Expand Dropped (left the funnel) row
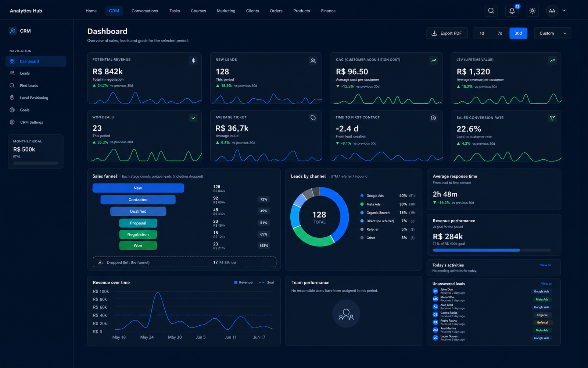The image size is (588, 368). (x=184, y=262)
